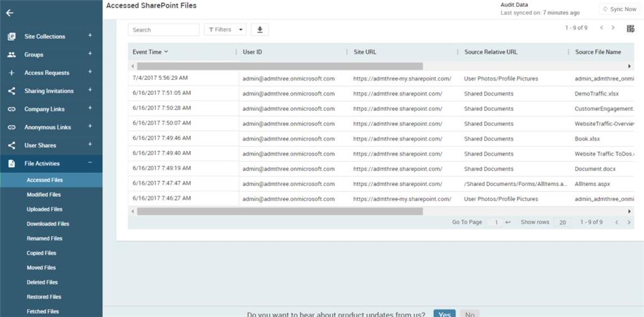
Task: Click the lower horizontal scrollbar thumb
Action: coord(280,211)
